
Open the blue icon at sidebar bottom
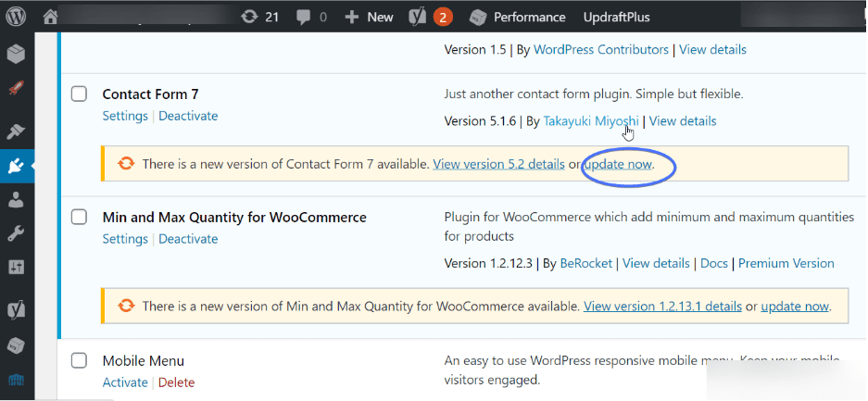pyautogui.click(x=17, y=380)
